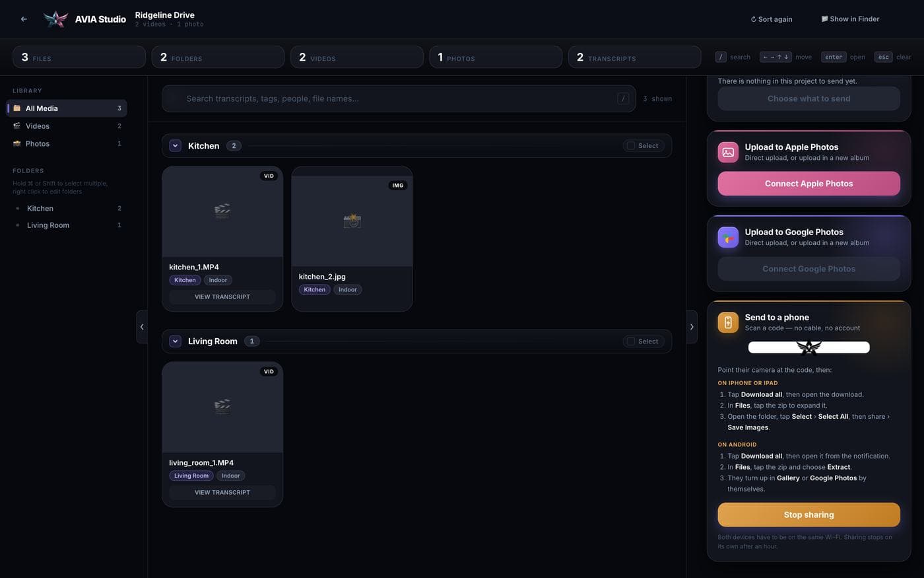
Task: Click the AVIA Studio star logo
Action: pyautogui.click(x=55, y=19)
